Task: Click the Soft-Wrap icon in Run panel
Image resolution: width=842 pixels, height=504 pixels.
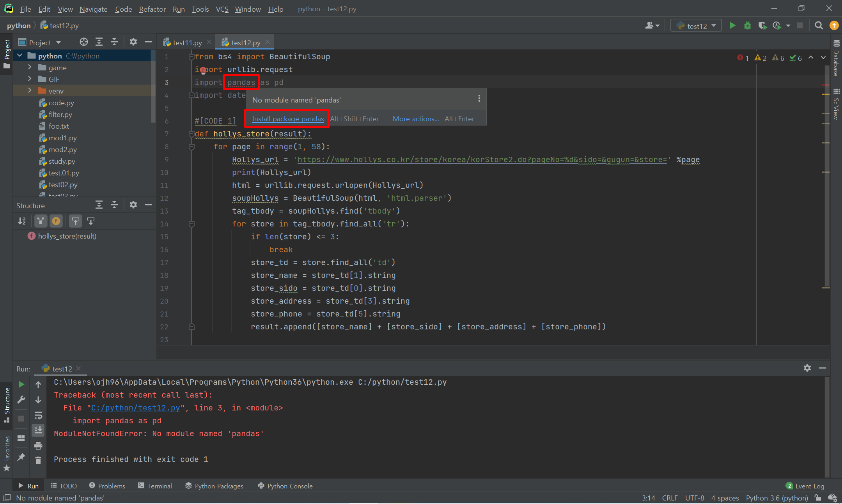Action: pyautogui.click(x=38, y=415)
